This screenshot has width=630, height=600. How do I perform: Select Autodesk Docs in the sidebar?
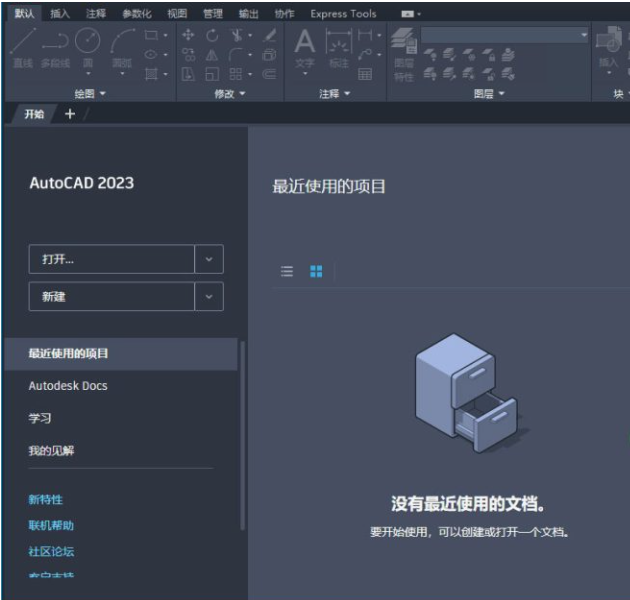pos(68,386)
